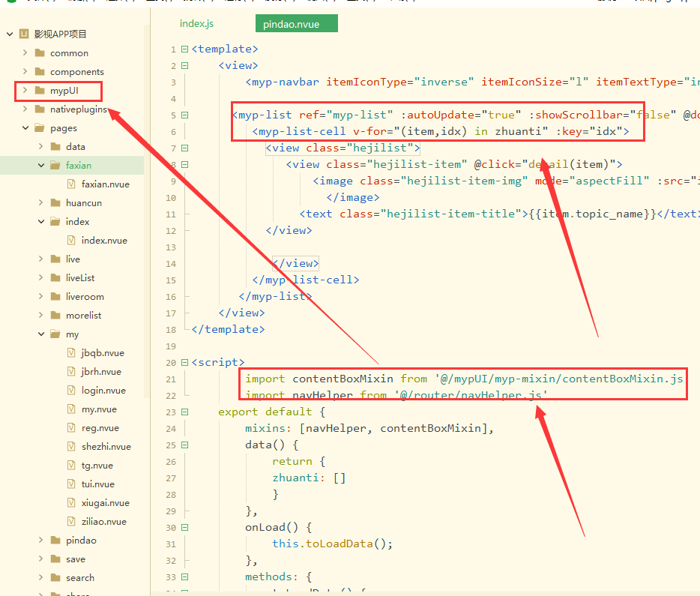Open reg.nvue file
This screenshot has height=596, width=700.
point(100,427)
